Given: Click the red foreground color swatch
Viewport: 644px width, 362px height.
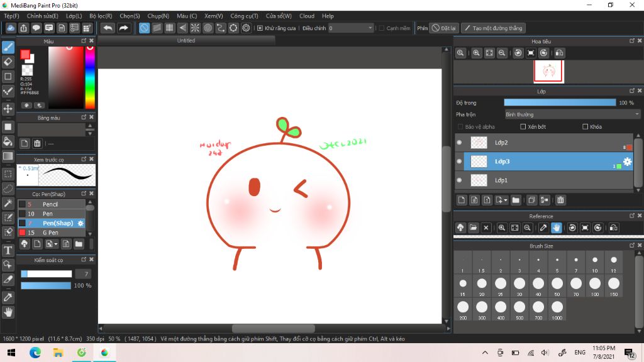Looking at the screenshot, I should pyautogui.click(x=25, y=54).
